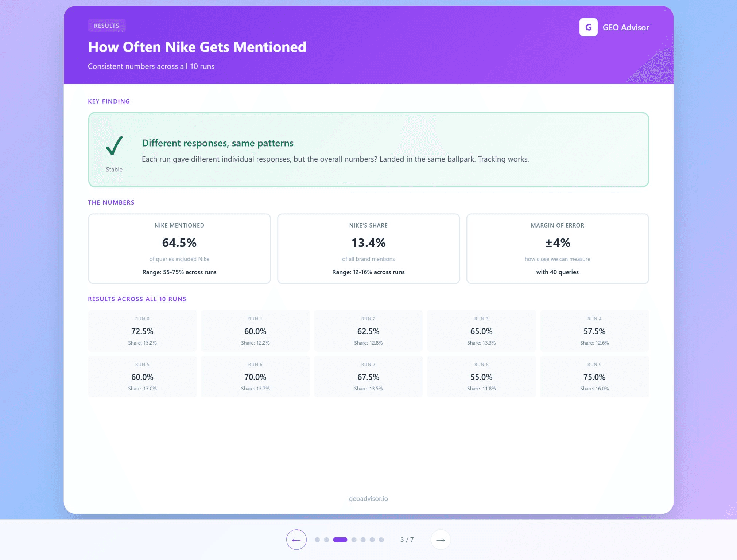737x560 pixels.
Task: Click the 3 / 7 page counter
Action: [407, 540]
